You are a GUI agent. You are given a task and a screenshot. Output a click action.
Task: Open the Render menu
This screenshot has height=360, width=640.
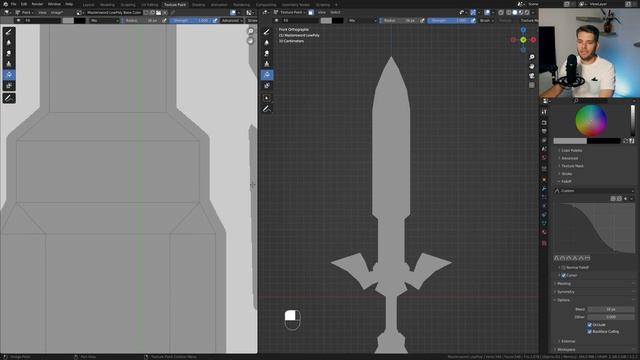(x=37, y=4)
